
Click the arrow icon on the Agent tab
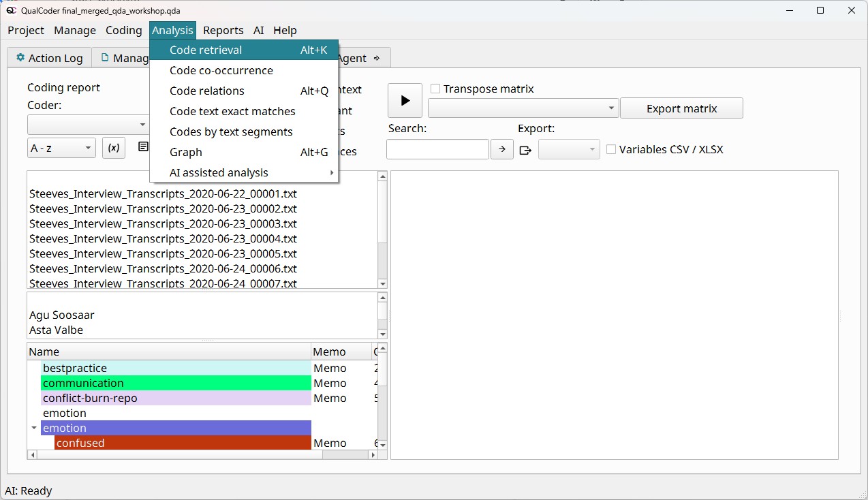pyautogui.click(x=377, y=58)
